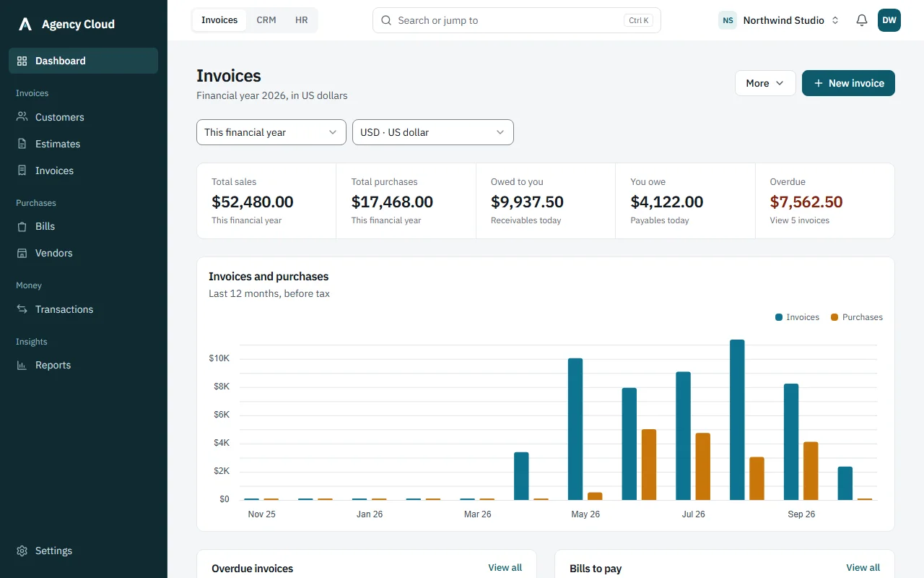Switch to the Invoices app tab
Image resolution: width=924 pixels, height=578 pixels.
(x=219, y=20)
